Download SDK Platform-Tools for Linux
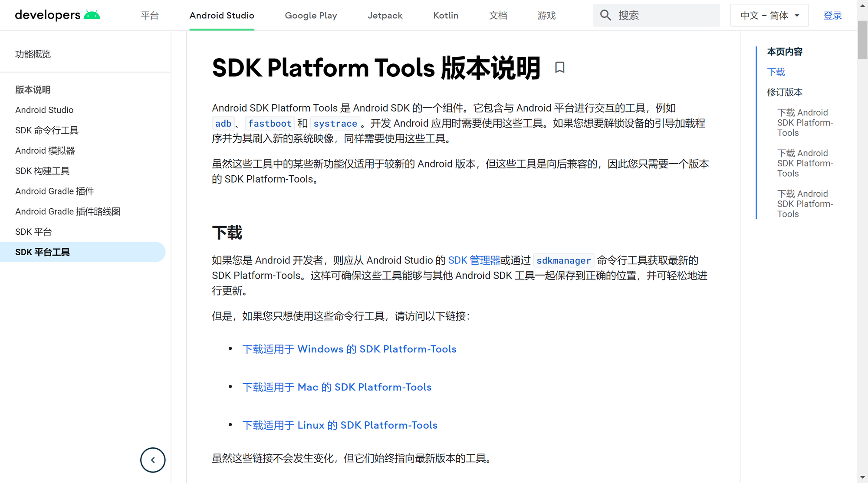This screenshot has height=483, width=868. (339, 425)
